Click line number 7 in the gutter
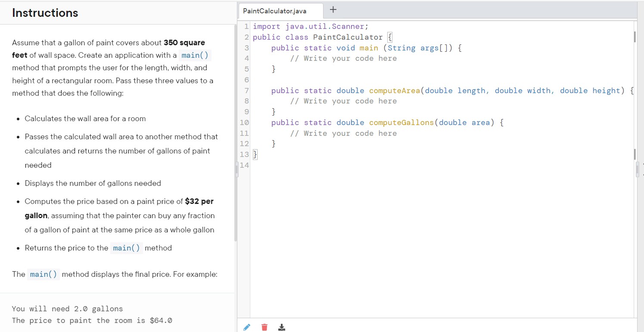Screen dimensions: 644x332 [x=246, y=91]
